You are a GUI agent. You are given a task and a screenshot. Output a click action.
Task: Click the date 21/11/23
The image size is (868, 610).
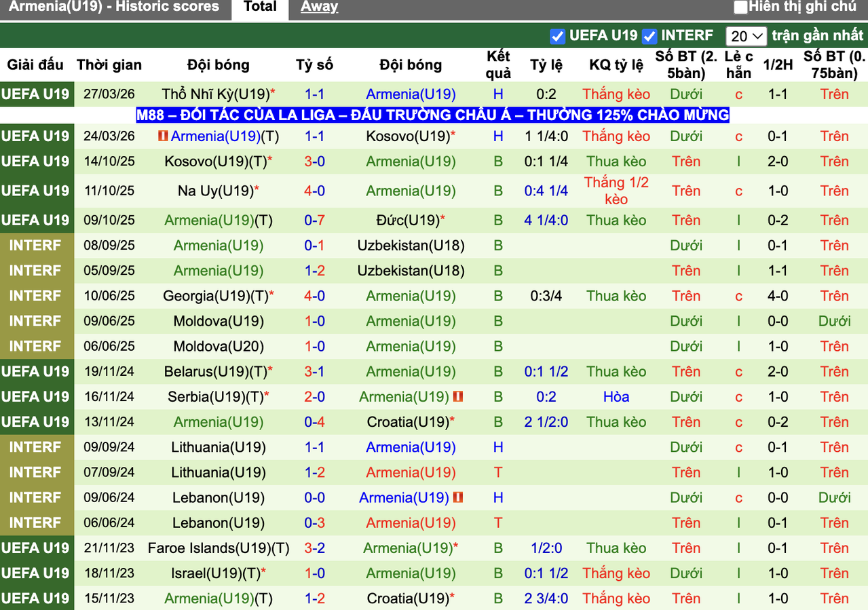coord(109,548)
